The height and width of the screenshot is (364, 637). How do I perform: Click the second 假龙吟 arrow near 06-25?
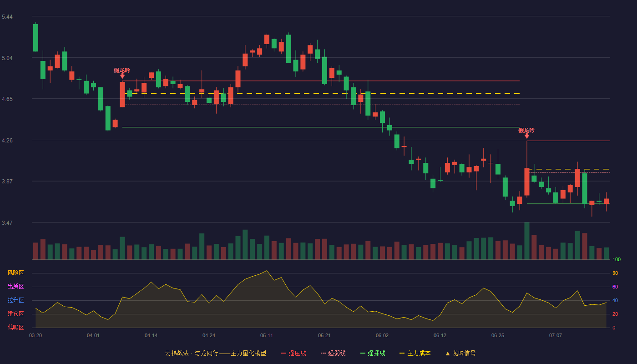pos(527,136)
